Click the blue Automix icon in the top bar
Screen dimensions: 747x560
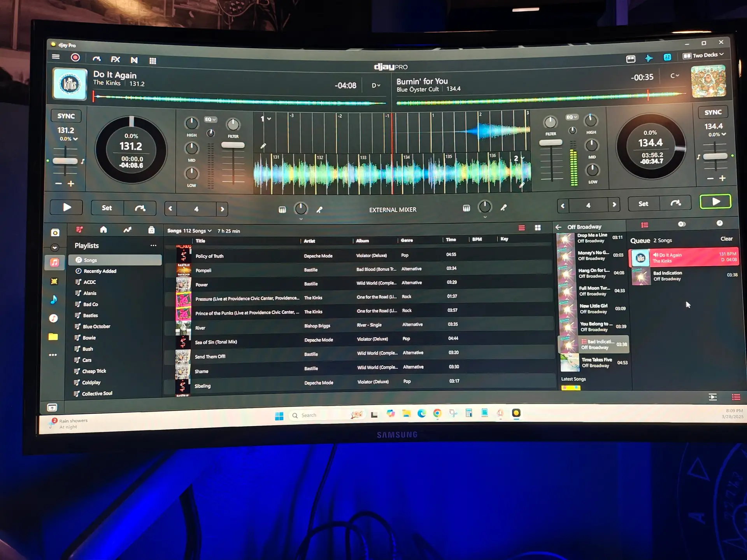[667, 57]
